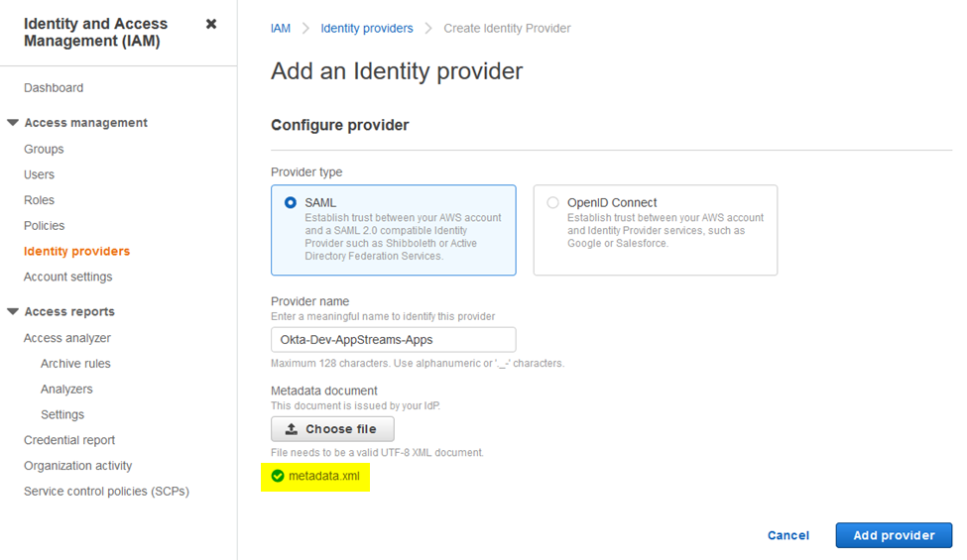Image resolution: width=967 pixels, height=560 pixels.
Task: Click the Add provider button
Action: 894,535
